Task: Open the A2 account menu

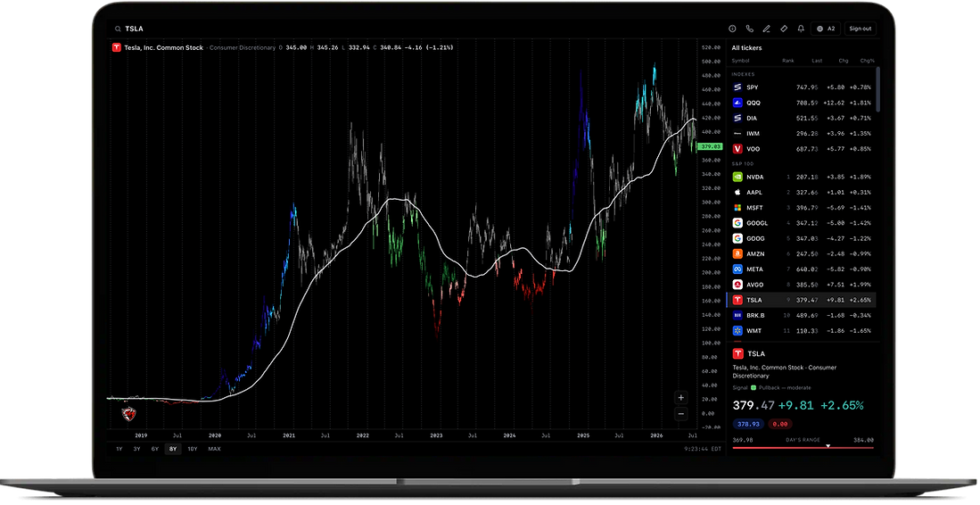Action: (826, 29)
